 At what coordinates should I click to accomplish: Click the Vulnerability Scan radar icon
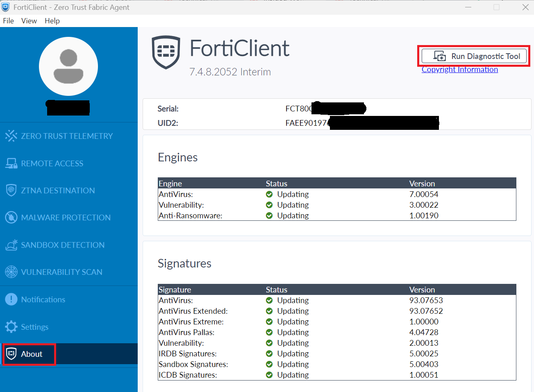tap(11, 272)
